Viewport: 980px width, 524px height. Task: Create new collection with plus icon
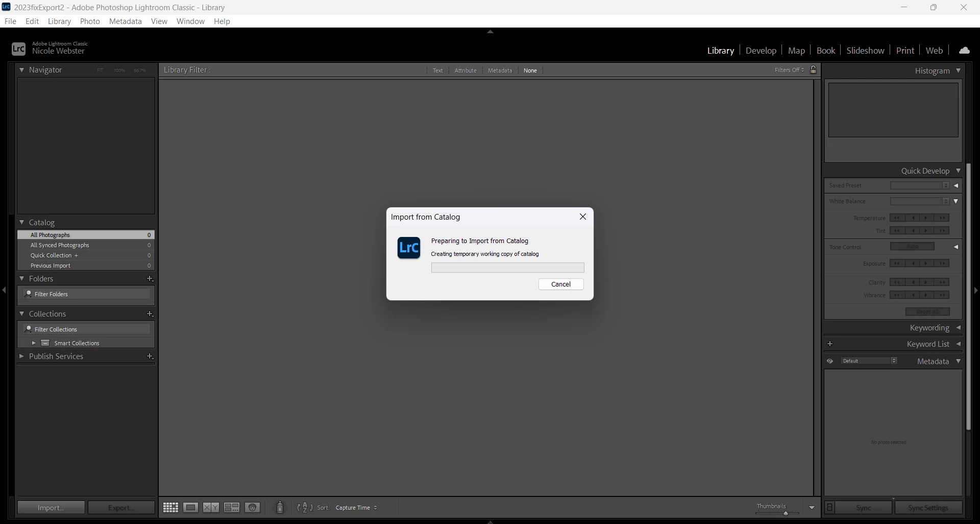coord(150,314)
